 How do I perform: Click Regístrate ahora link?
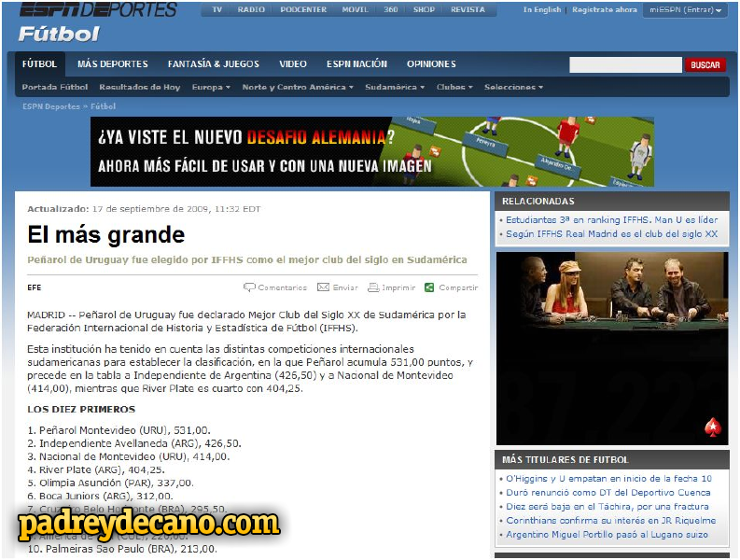tap(604, 9)
